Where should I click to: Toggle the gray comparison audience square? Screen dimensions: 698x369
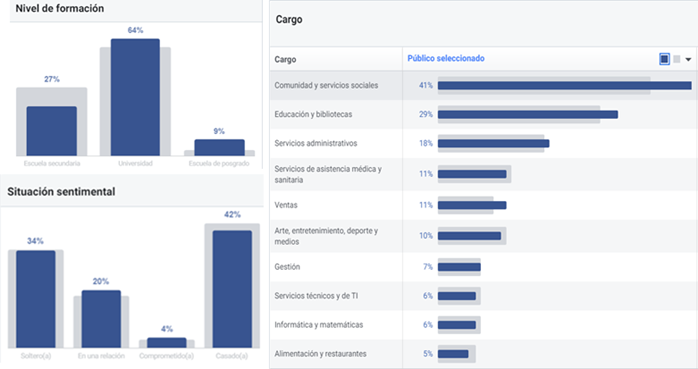click(x=677, y=59)
